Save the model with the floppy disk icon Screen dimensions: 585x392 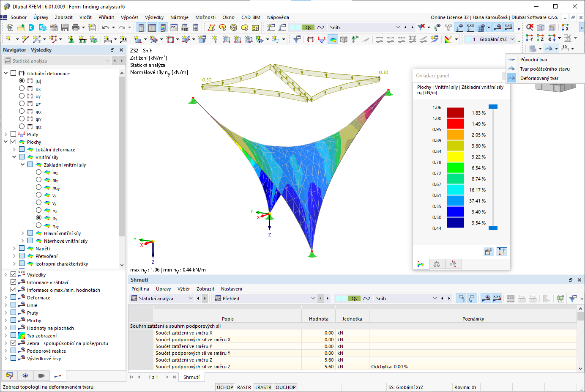[65, 27]
